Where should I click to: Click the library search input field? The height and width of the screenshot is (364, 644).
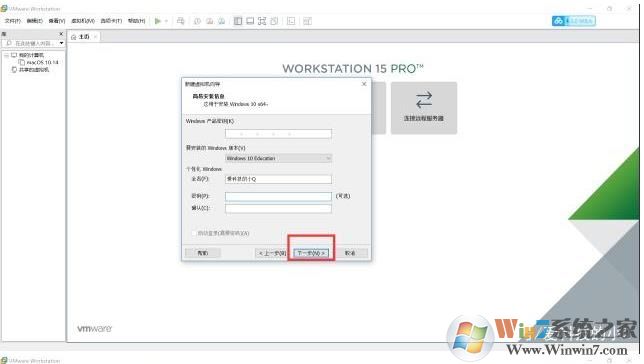click(x=31, y=43)
